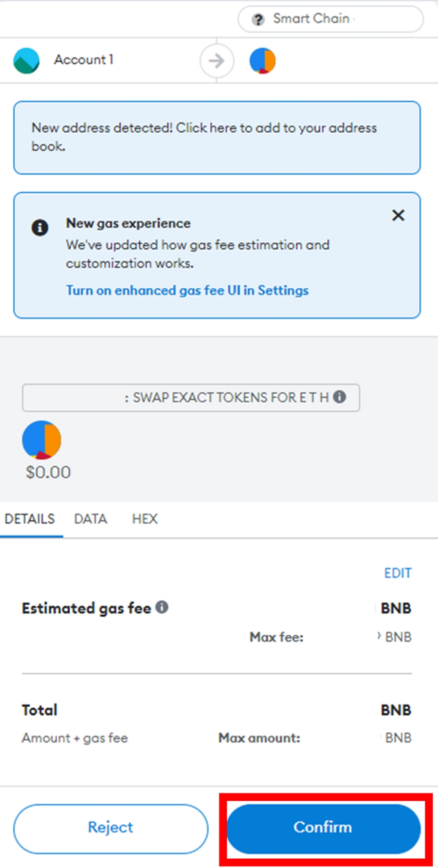Click the question mark network icon
The height and width of the screenshot is (868, 438).
click(258, 19)
